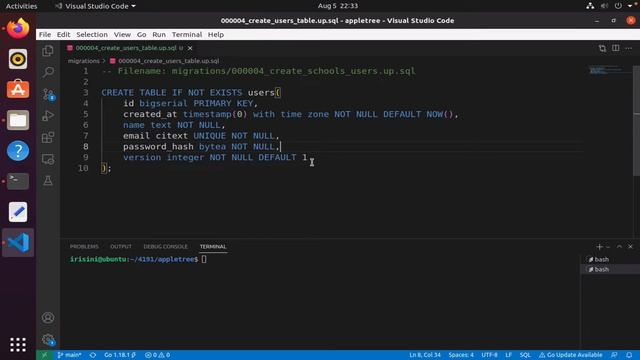This screenshot has width=640, height=360.
Task: Open the Remote Explorer view
Action: pos(48,159)
